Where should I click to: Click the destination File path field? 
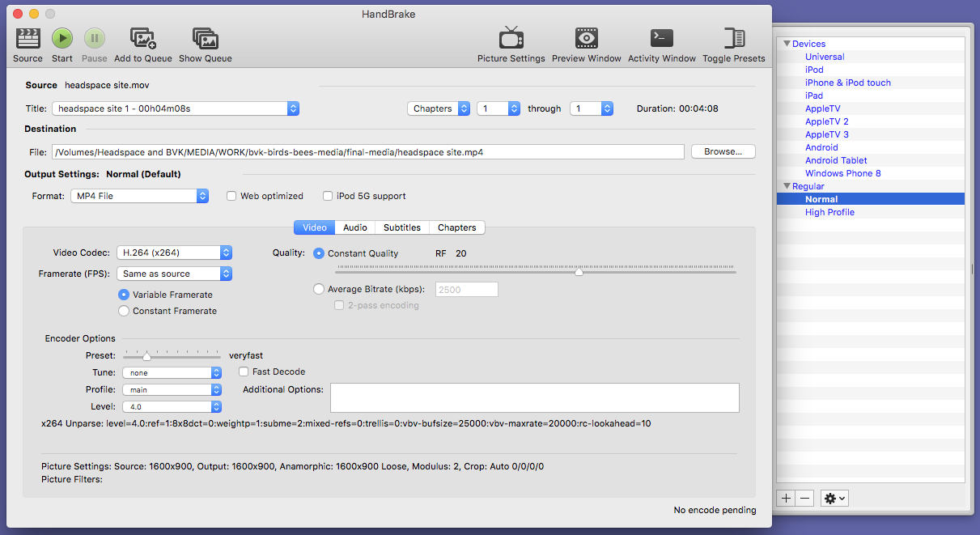click(368, 151)
